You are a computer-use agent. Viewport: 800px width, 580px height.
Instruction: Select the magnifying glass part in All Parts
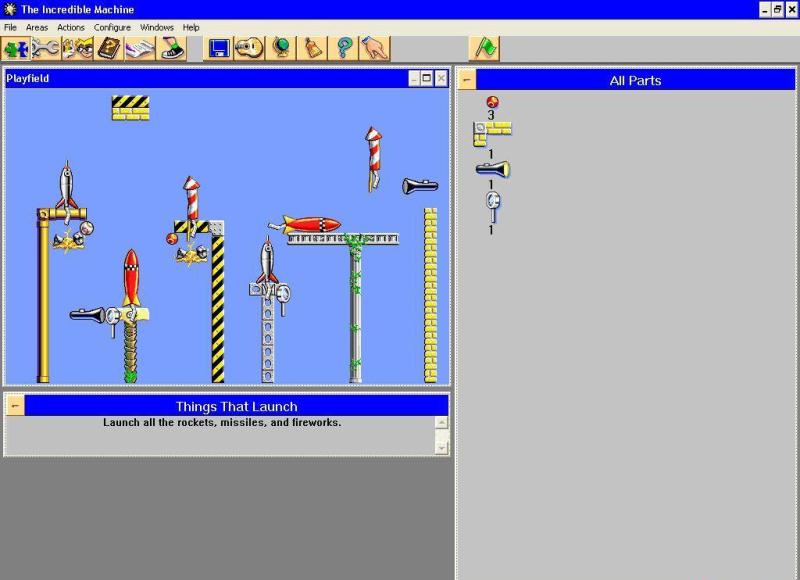click(x=492, y=205)
